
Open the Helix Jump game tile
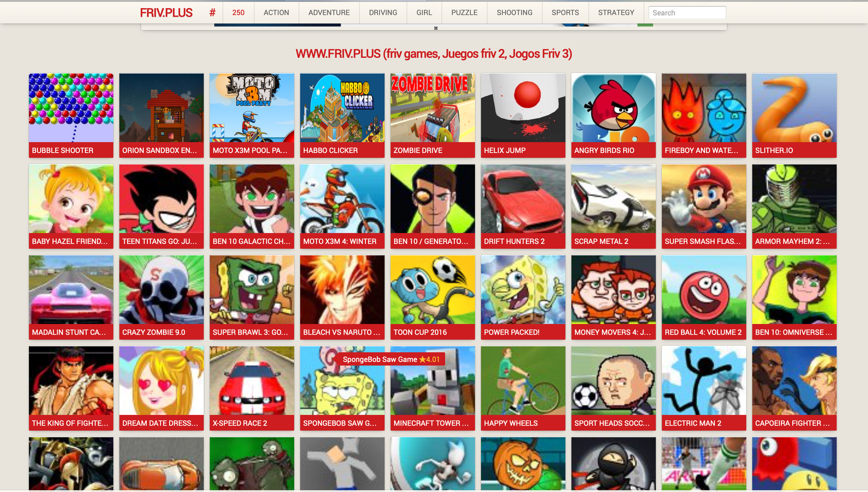(x=523, y=115)
